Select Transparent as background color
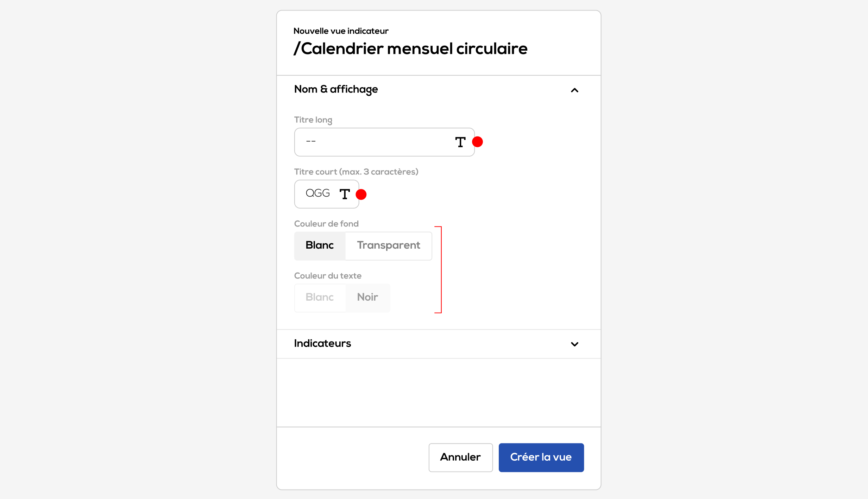The width and height of the screenshot is (868, 499). (x=389, y=246)
